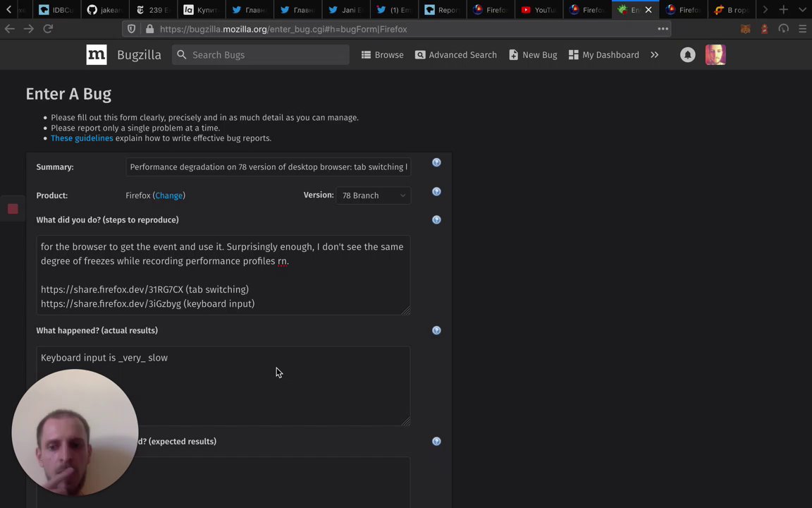Click into the Summary text field

coord(269,167)
